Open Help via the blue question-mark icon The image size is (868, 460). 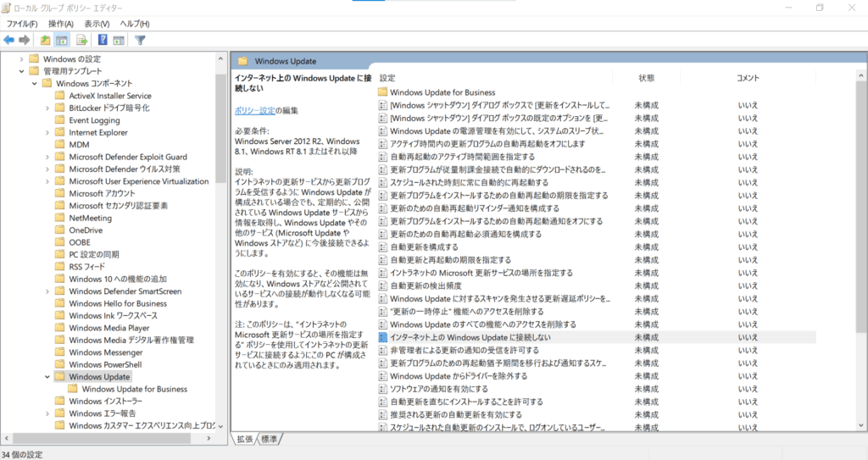103,40
